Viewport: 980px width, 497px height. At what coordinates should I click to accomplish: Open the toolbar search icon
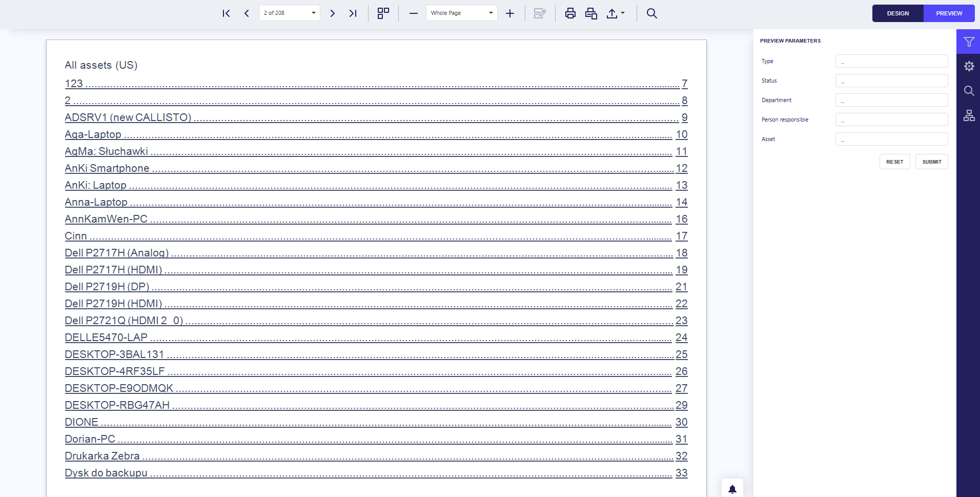tap(651, 13)
